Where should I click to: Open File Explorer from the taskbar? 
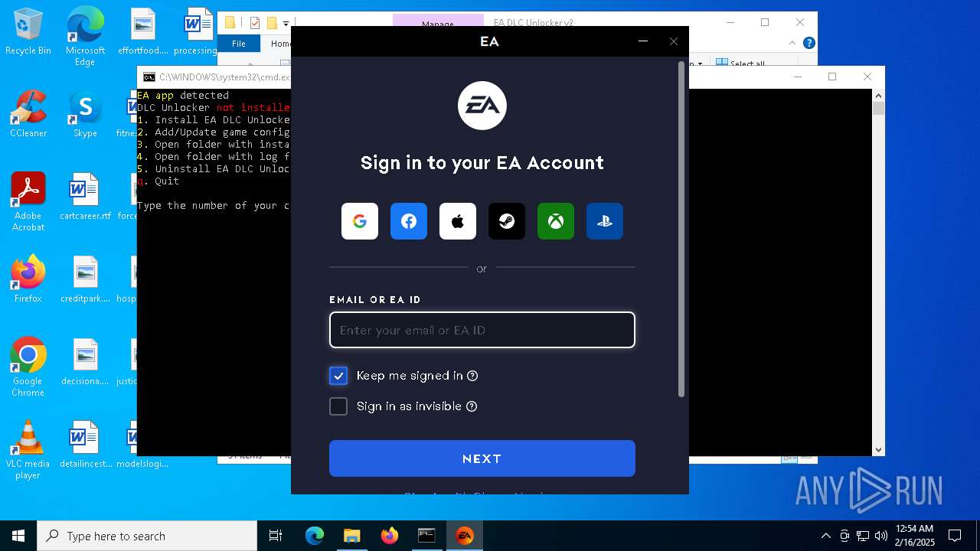tap(351, 536)
